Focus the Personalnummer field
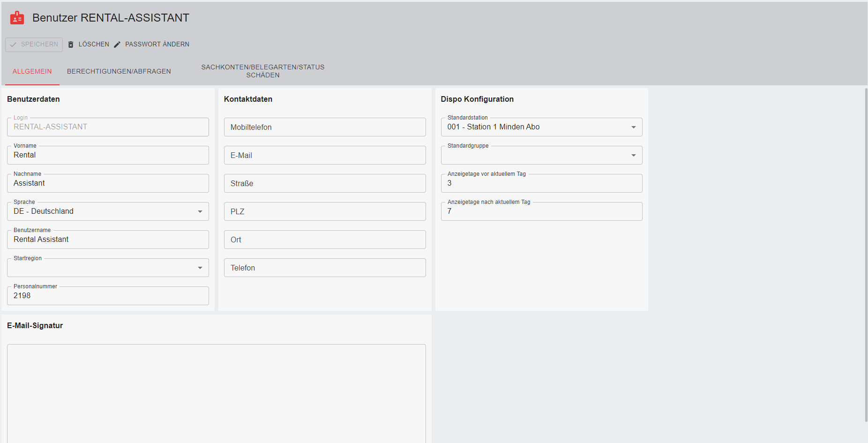Screen dimensions: 868x443 (x=108, y=296)
